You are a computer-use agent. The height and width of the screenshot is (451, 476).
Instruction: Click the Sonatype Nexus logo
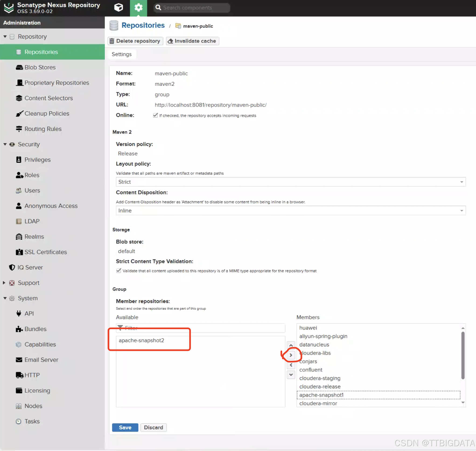9,8
